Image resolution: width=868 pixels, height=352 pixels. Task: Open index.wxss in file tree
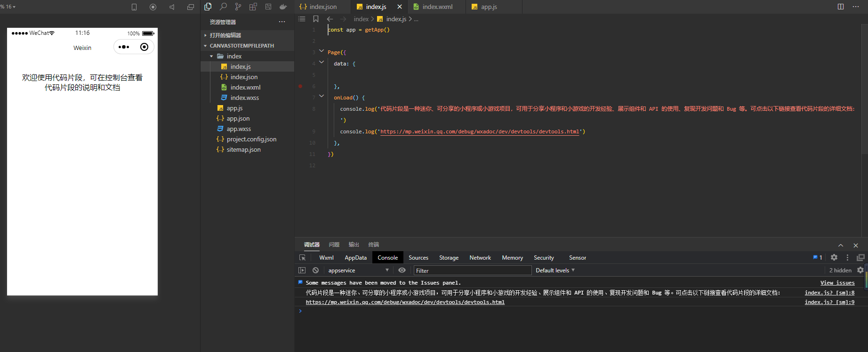click(x=248, y=98)
